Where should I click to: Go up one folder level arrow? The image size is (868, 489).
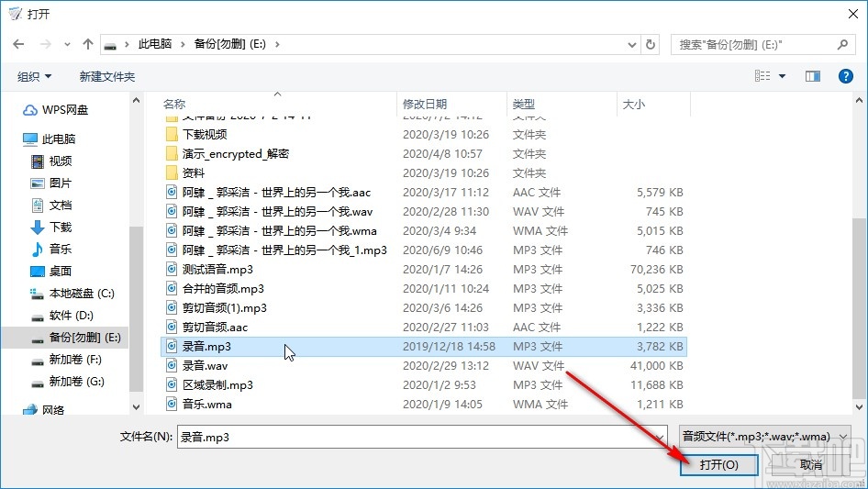[87, 44]
